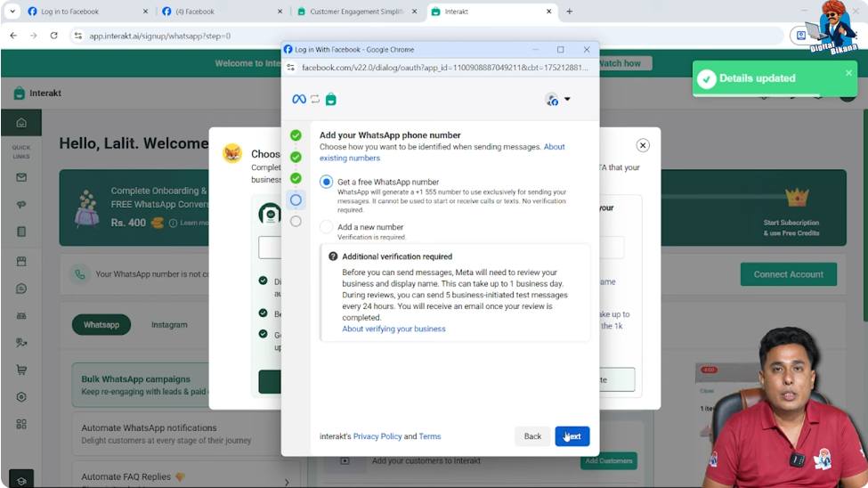
Task: Open a new browser tab with plus icon
Action: (x=569, y=11)
